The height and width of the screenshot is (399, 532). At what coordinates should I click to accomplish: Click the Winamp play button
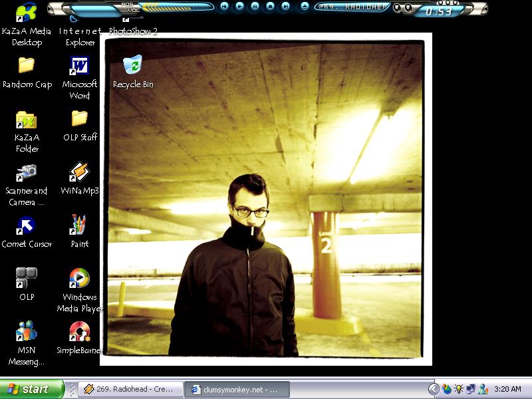tap(239, 6)
